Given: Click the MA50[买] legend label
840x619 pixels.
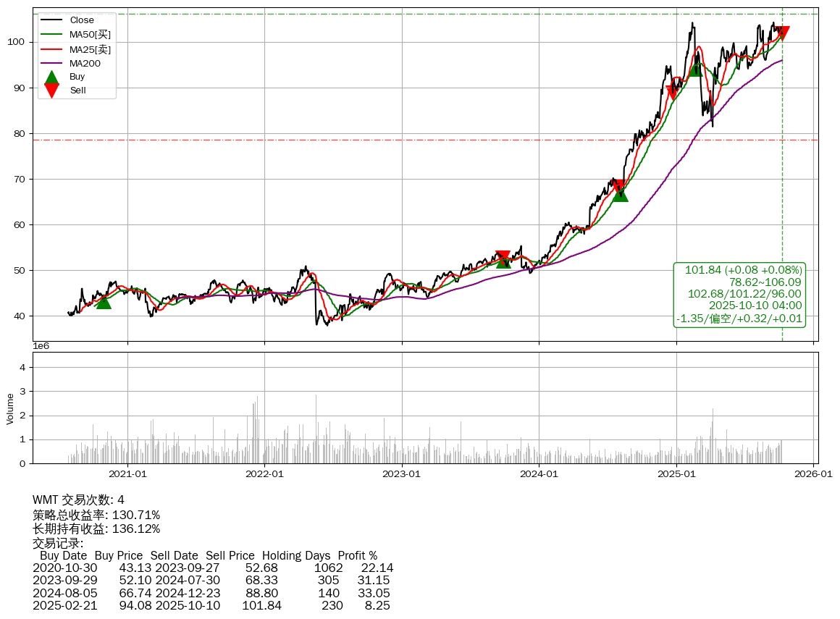Looking at the screenshot, I should (90, 35).
